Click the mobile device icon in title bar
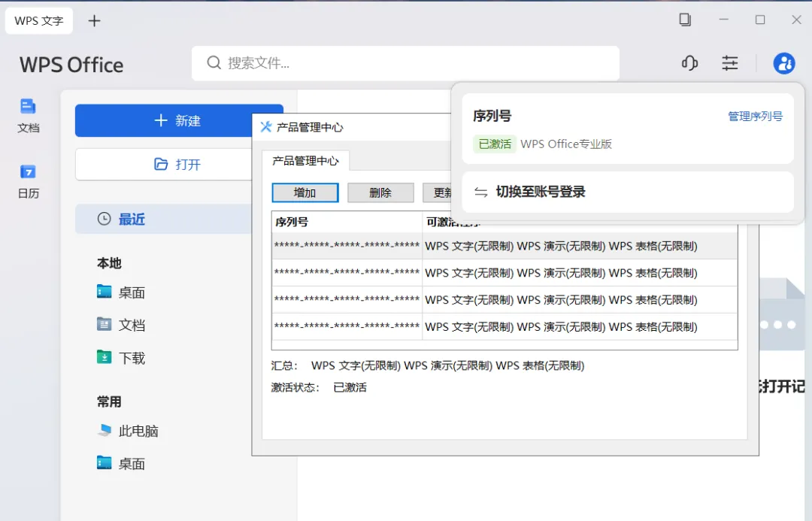 coord(685,20)
